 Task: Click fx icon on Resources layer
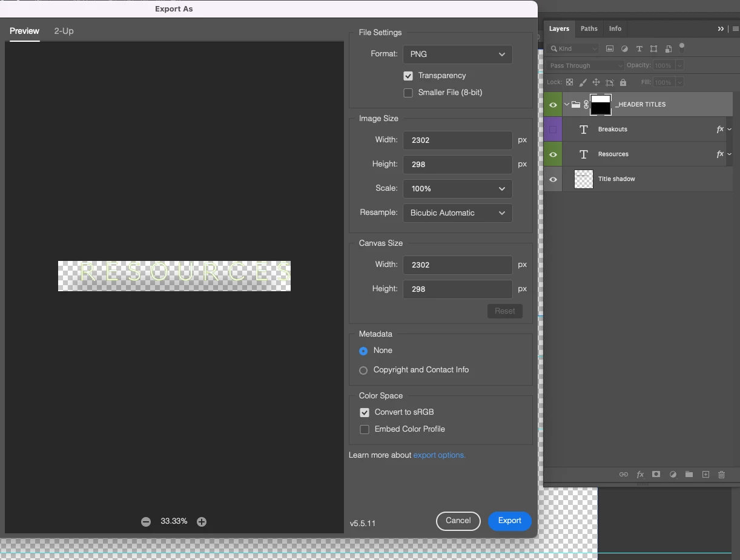click(720, 154)
